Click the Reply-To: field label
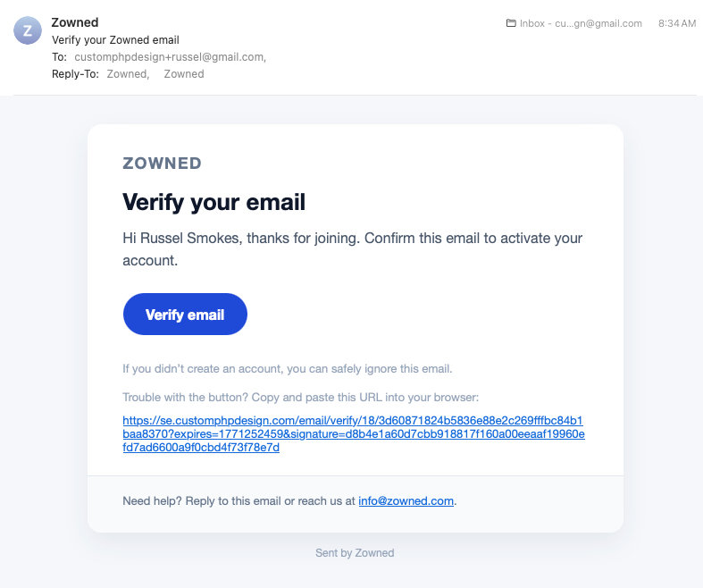703x588 pixels. 75,74
